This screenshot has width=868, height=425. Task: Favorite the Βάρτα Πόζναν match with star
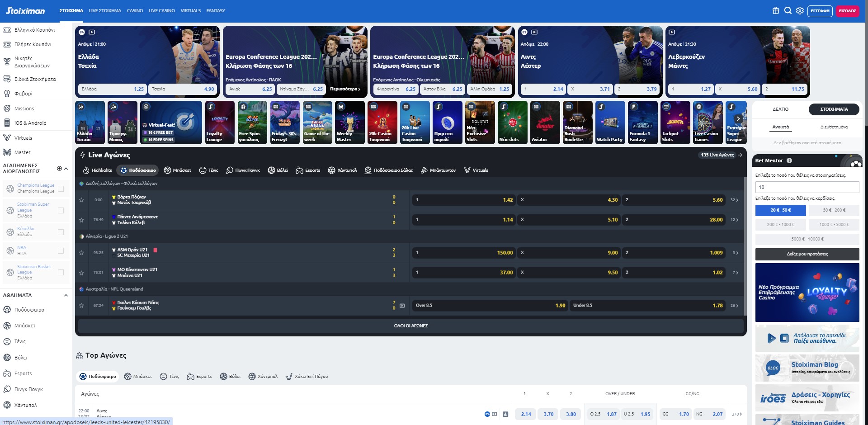(81, 200)
